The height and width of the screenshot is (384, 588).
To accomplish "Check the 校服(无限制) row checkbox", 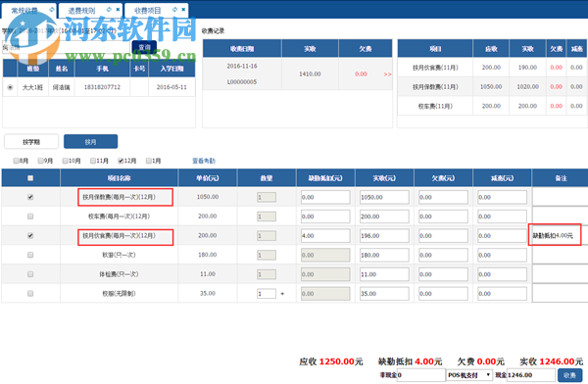I will (x=30, y=294).
